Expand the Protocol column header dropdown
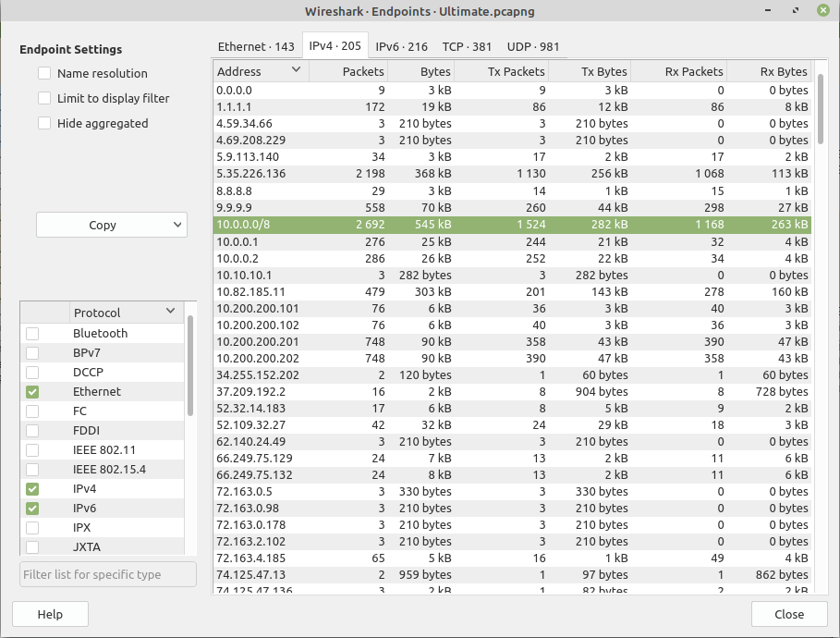The height and width of the screenshot is (638, 840). point(170,312)
